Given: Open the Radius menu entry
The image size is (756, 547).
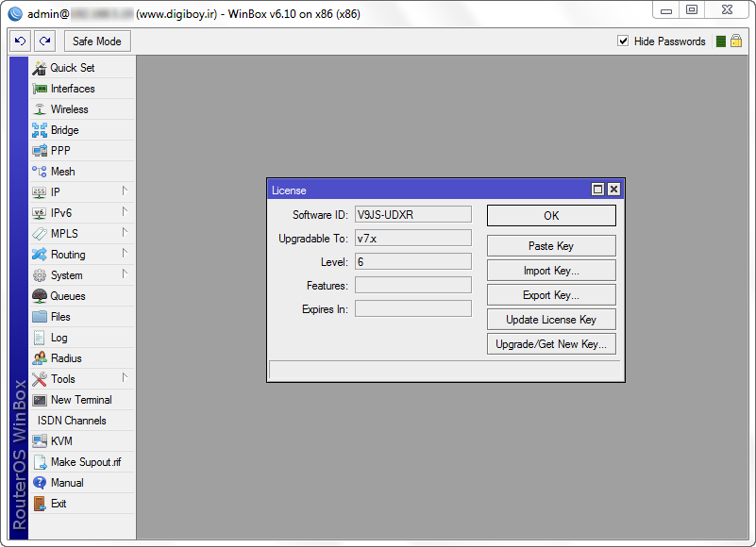Looking at the screenshot, I should pyautogui.click(x=82, y=358).
